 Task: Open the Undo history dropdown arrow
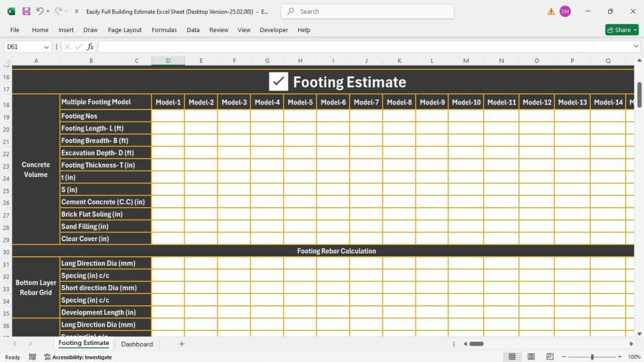(48, 11)
